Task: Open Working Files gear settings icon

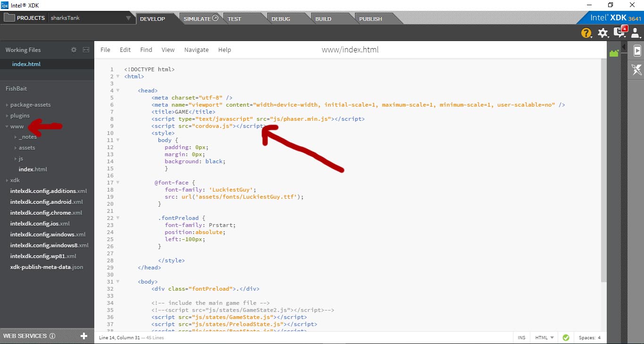Action: click(x=74, y=50)
